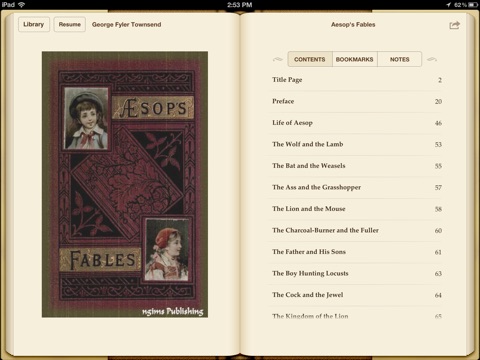Open the Notes tab
This screenshot has height=360, width=480.
pos(399,59)
